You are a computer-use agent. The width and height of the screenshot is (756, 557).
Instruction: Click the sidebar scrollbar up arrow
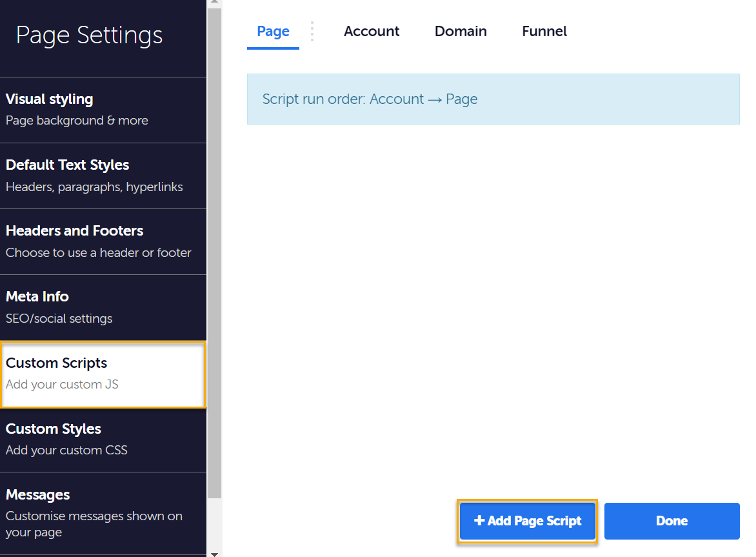(214, 3)
